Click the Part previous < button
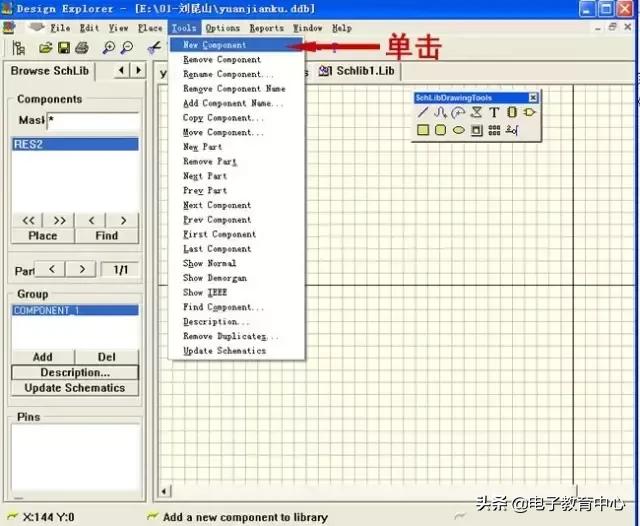Image resolution: width=640 pixels, height=526 pixels. 51,269
